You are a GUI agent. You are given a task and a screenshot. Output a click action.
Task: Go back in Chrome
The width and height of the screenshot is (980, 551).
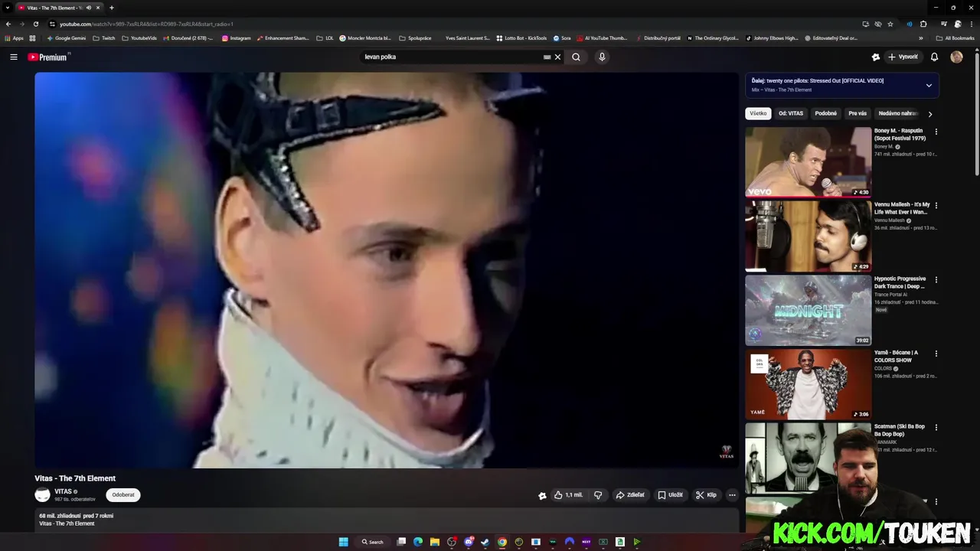click(x=8, y=24)
